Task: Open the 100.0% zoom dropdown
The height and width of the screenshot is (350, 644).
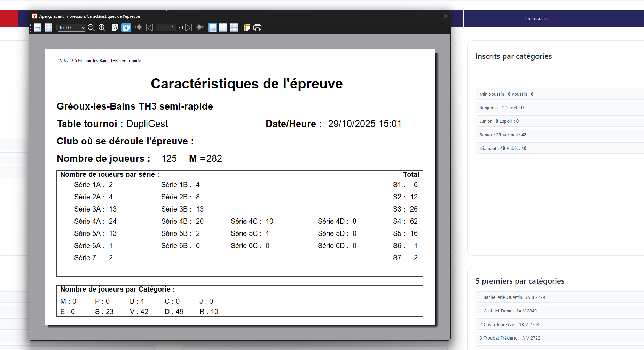Action: (83, 28)
